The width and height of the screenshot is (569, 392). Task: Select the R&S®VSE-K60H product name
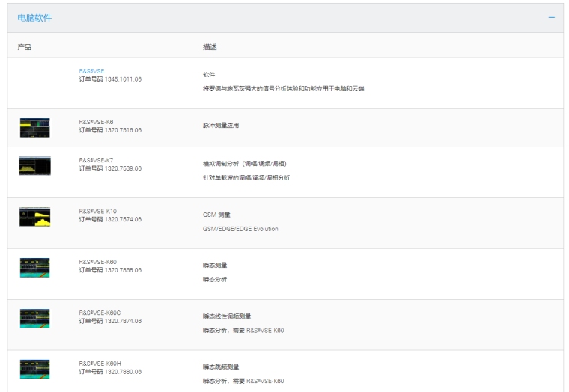(x=100, y=364)
